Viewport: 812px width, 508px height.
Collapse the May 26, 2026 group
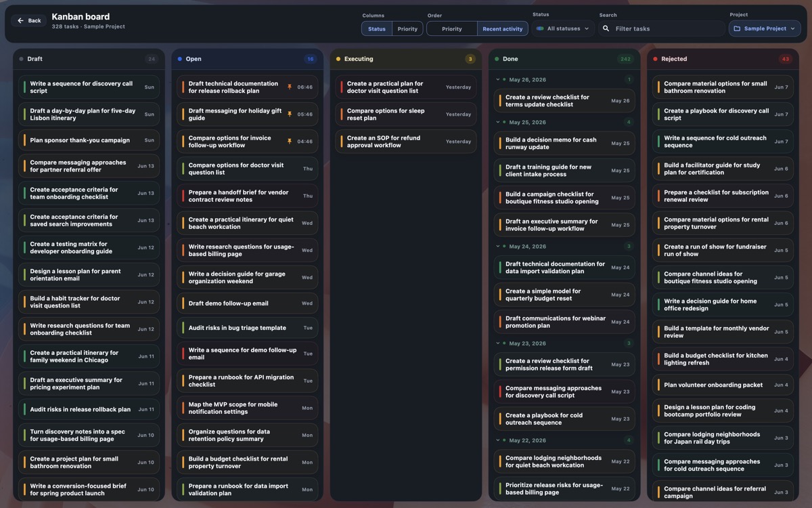(x=497, y=79)
